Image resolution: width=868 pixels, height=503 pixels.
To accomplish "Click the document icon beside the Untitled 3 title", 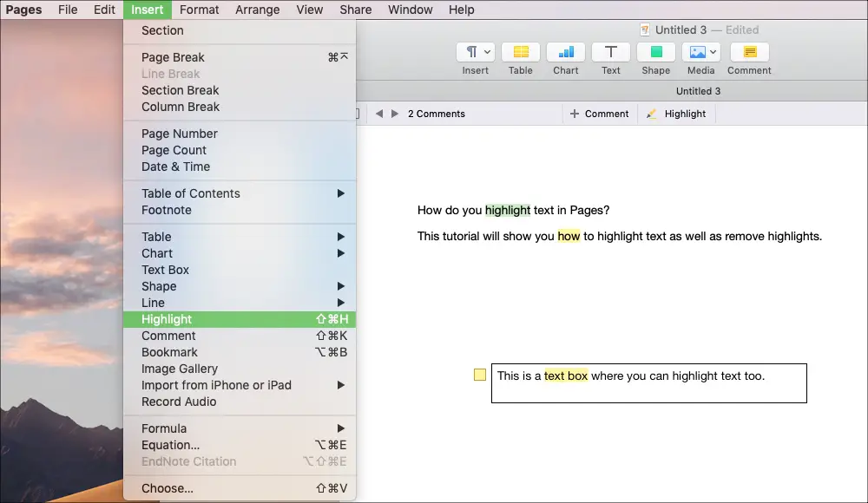I will [644, 29].
